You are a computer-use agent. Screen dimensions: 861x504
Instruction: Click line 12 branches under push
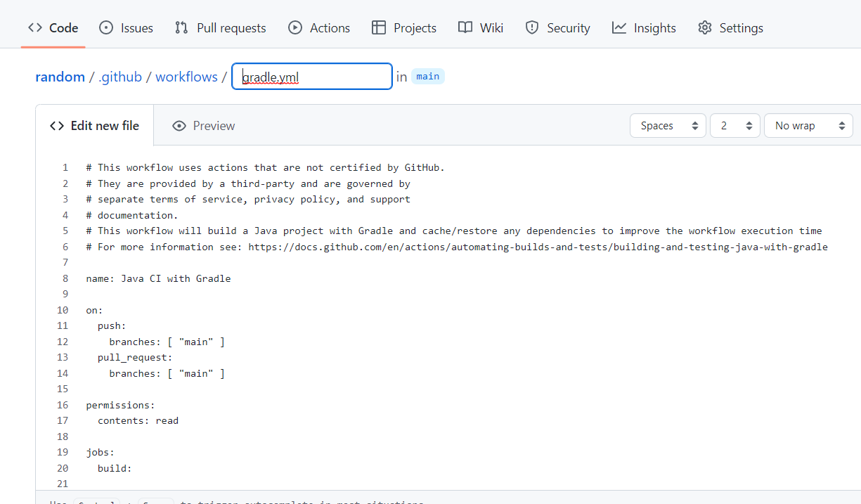tap(167, 342)
